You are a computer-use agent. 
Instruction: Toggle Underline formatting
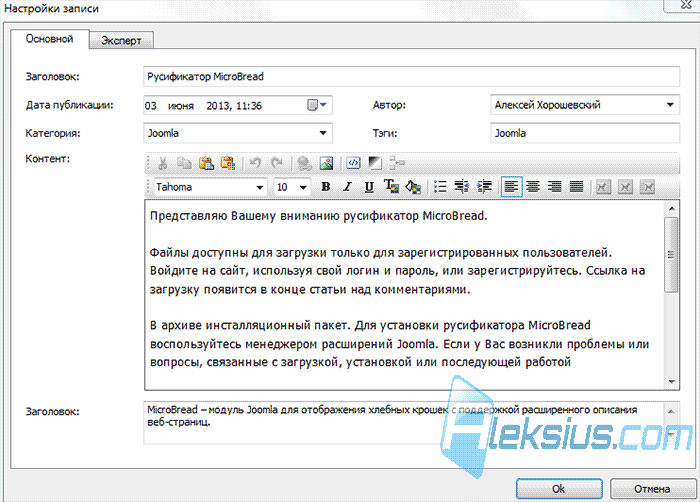pos(369,187)
